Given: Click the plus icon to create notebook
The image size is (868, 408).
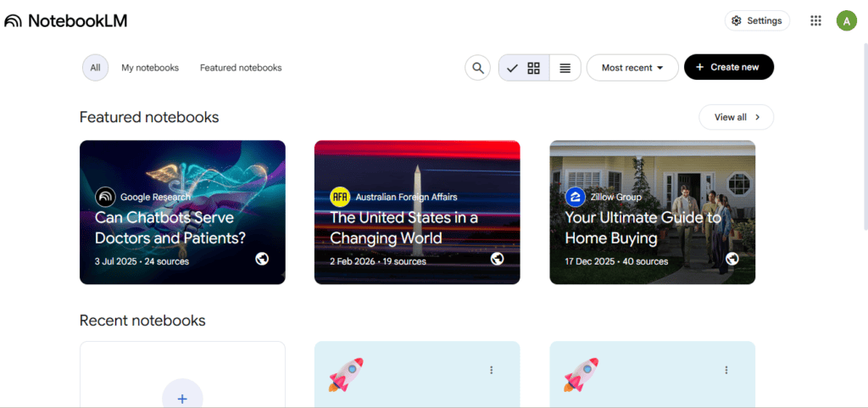Looking at the screenshot, I should pyautogui.click(x=183, y=398).
